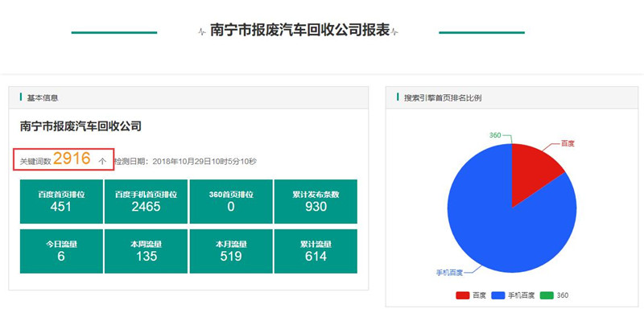Select the 360首页排位 0 tile

231,201
